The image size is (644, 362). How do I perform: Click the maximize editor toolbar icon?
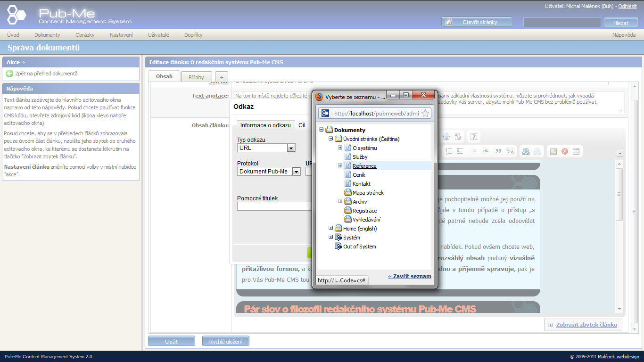(x=446, y=137)
